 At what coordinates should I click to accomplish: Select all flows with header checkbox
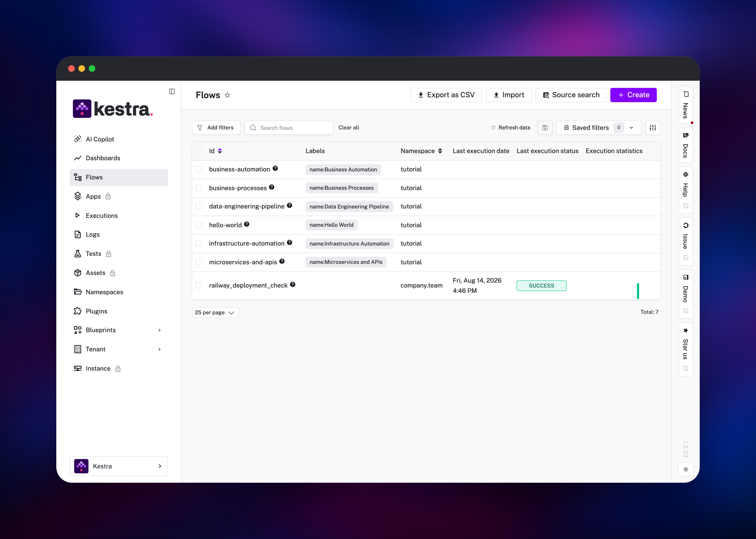pyautogui.click(x=199, y=151)
